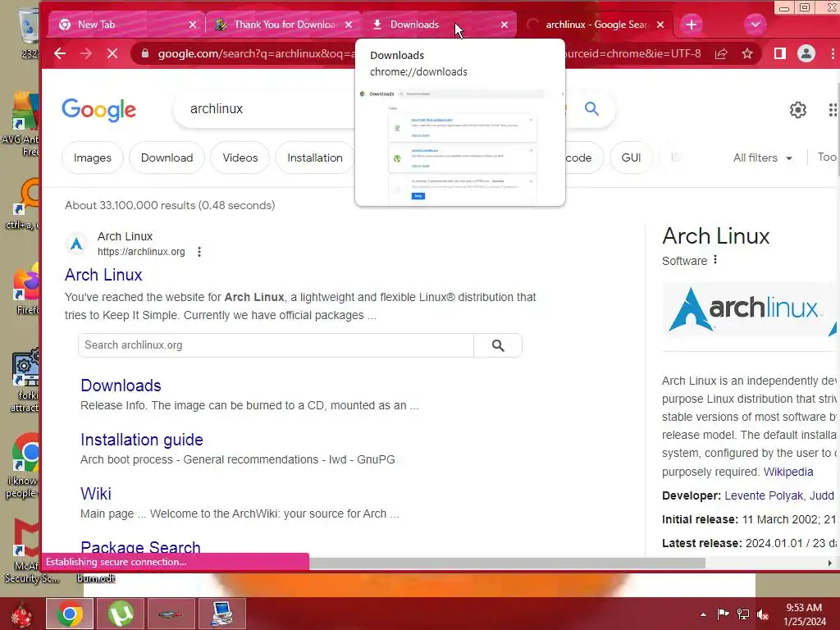Click the computer icon in taskbar

click(221, 614)
